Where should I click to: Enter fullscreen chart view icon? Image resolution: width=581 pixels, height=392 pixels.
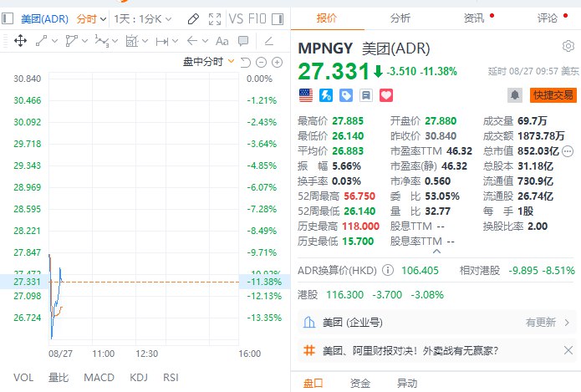(x=215, y=19)
